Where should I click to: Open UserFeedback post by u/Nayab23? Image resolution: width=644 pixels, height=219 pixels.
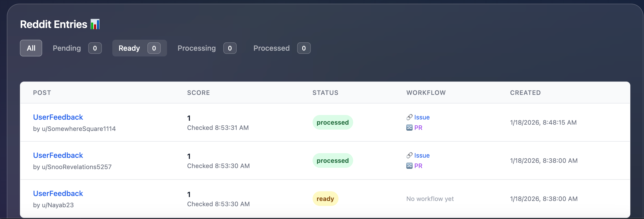click(x=58, y=193)
